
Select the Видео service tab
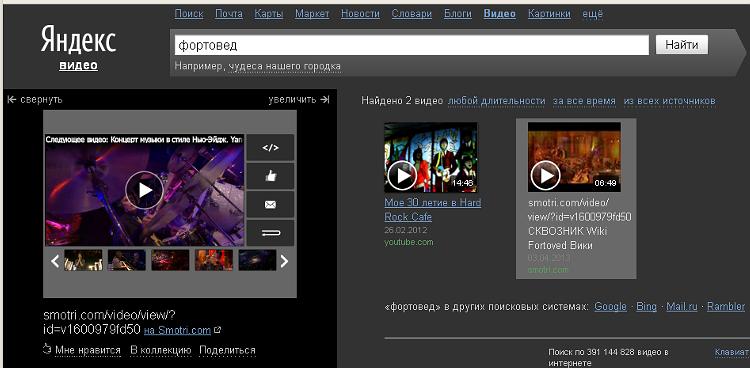click(500, 14)
